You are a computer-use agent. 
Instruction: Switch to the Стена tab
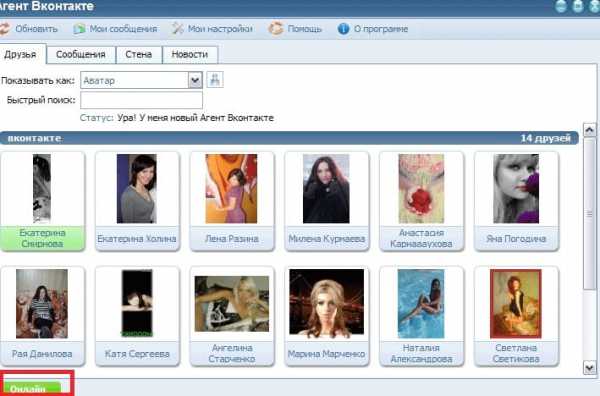click(x=139, y=54)
